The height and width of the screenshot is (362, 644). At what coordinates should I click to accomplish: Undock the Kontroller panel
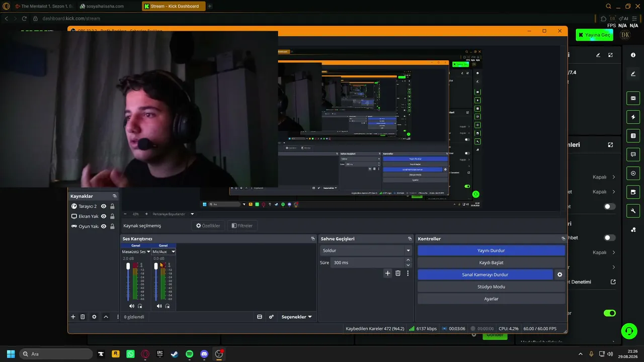563,239
